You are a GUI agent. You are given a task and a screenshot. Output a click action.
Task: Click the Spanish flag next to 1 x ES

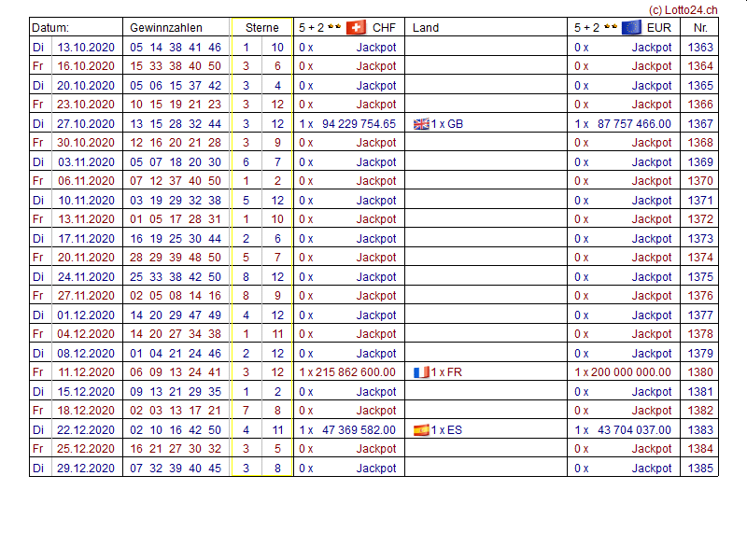[421, 430]
